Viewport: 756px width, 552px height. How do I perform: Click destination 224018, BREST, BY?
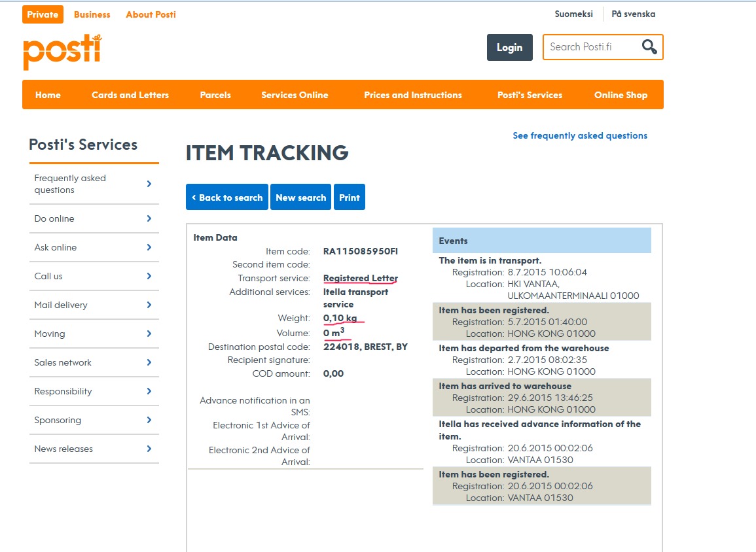pos(365,347)
